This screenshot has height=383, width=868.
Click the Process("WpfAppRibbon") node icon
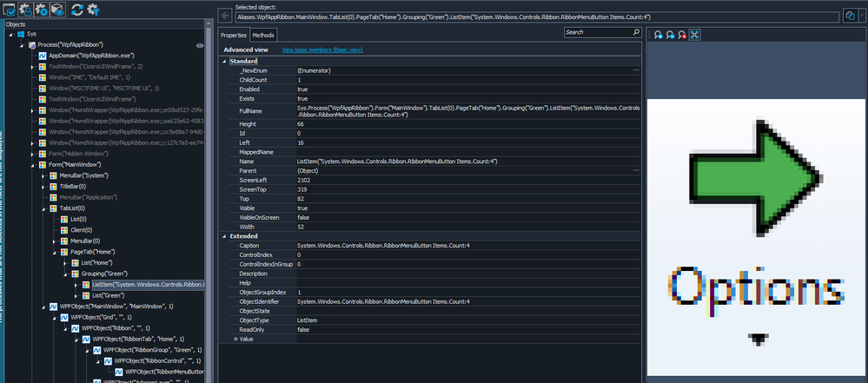click(31, 45)
